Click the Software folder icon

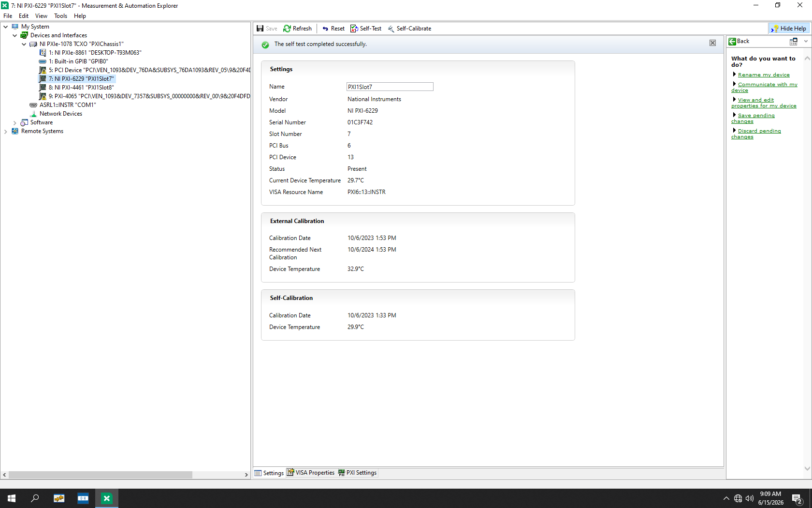24,122
